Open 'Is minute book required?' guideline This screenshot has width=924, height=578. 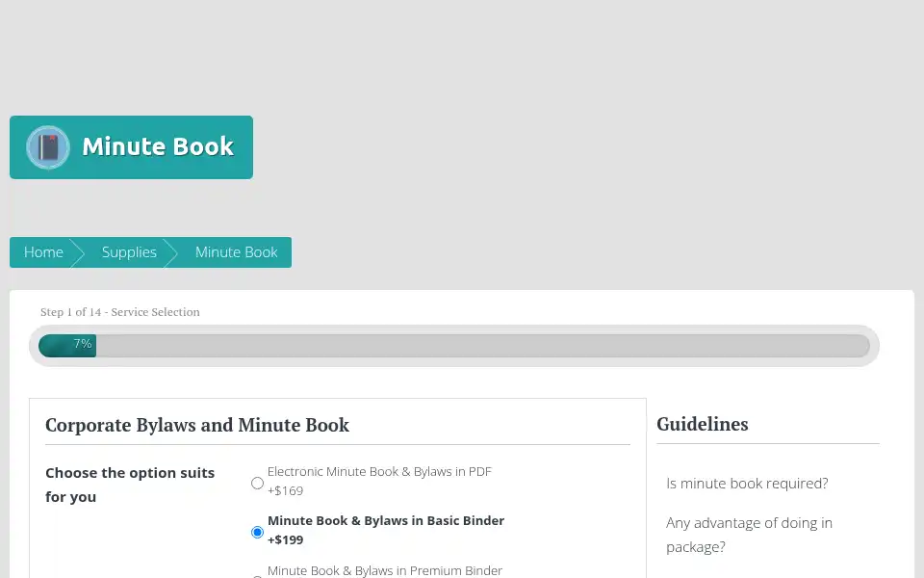point(747,484)
